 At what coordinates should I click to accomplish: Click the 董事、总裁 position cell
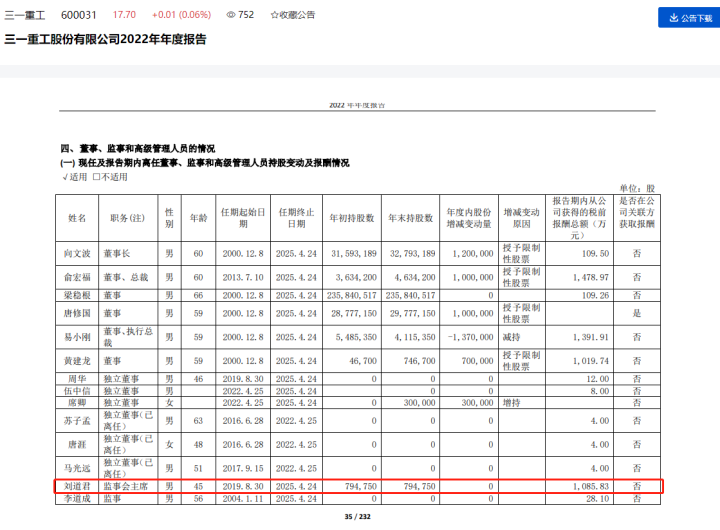[x=126, y=277]
